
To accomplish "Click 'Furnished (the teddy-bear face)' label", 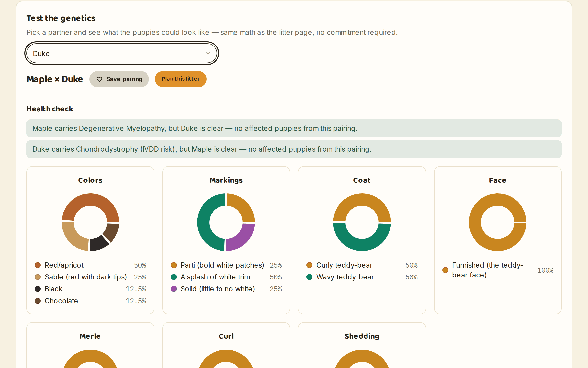I will click(x=488, y=270).
